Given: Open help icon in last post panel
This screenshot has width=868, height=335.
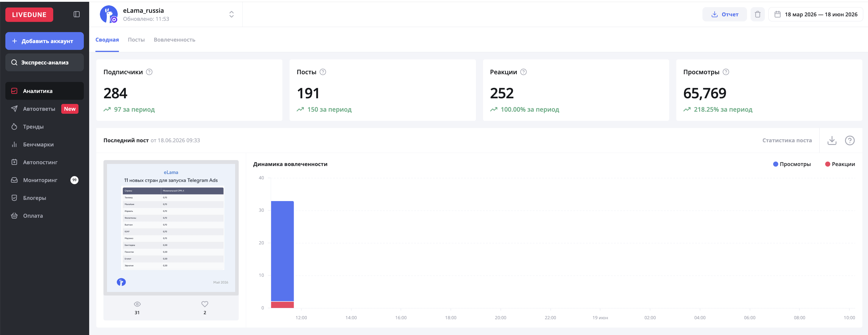Looking at the screenshot, I should pyautogui.click(x=850, y=140).
